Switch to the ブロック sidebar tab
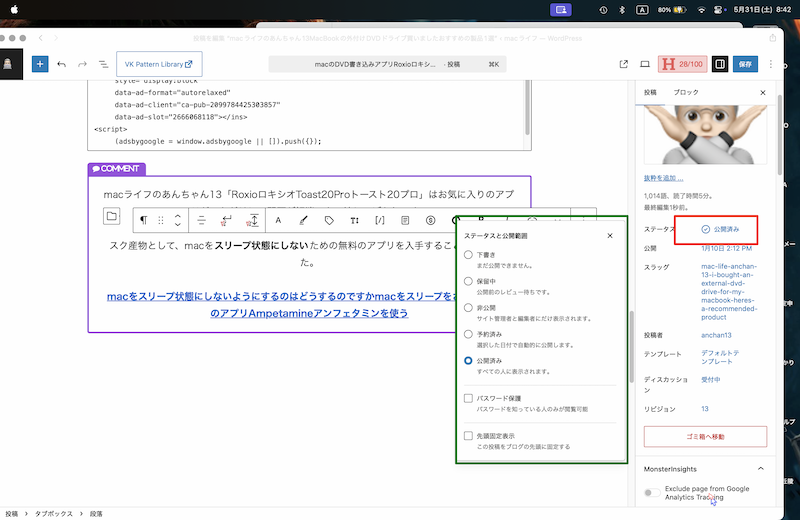Image resolution: width=800 pixels, height=520 pixels. [x=686, y=92]
